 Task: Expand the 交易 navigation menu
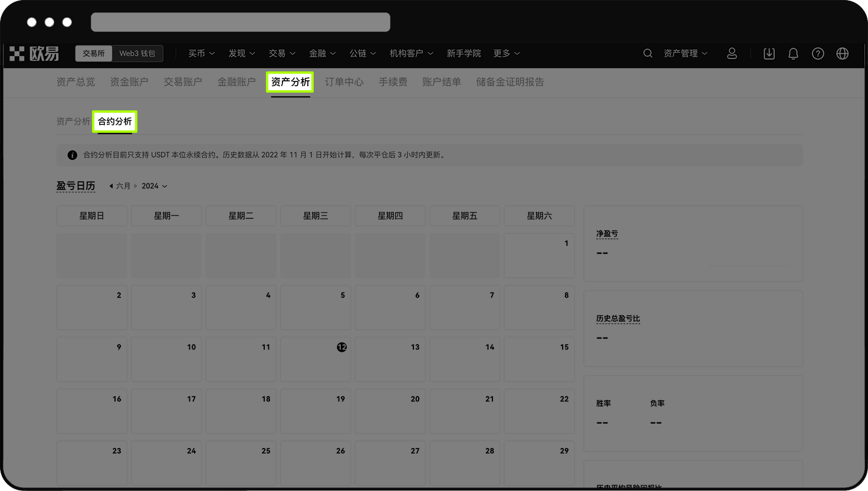[x=282, y=53]
